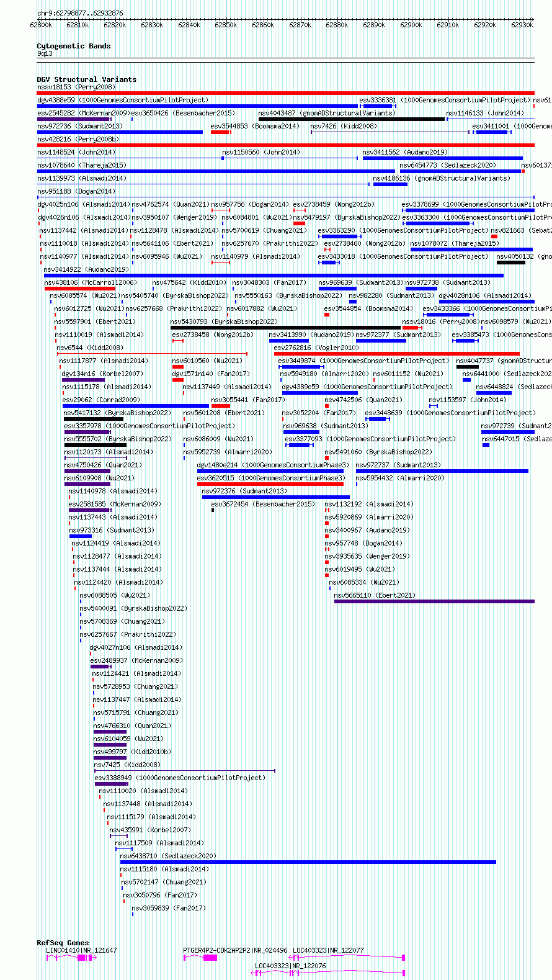This screenshot has width=552, height=980.
Task: Click nsv1078640 (Thareja2015) label
Action: [82, 166]
